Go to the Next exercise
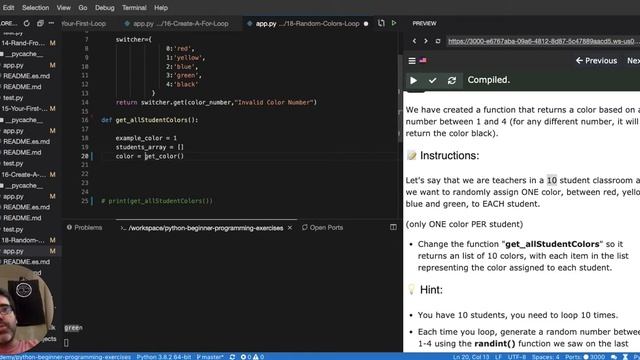The width and height of the screenshot is (640, 360). (x=633, y=60)
